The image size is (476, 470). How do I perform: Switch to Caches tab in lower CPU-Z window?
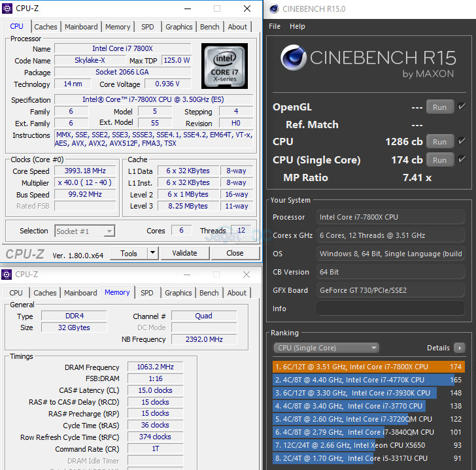point(45,293)
